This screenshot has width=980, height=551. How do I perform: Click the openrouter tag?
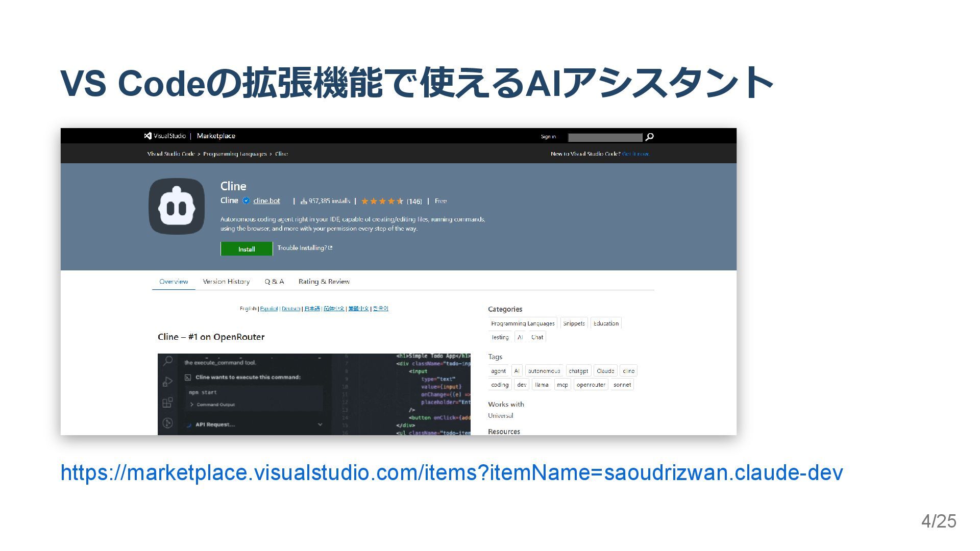(x=591, y=385)
